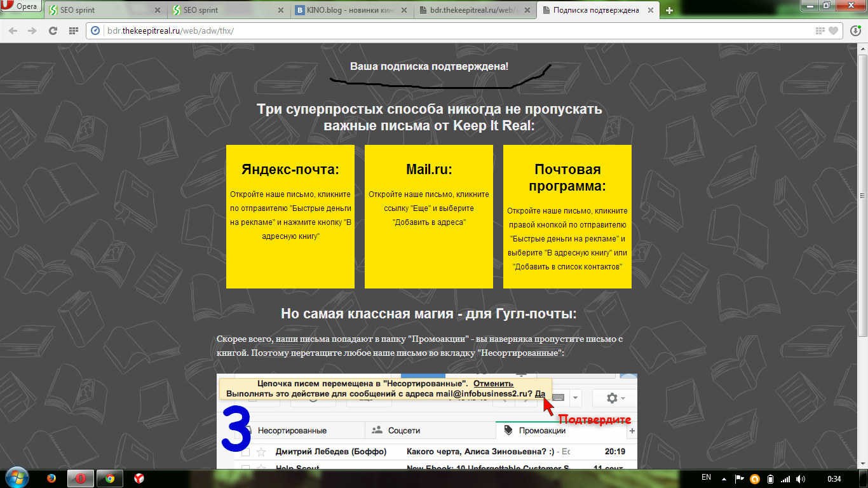Image resolution: width=868 pixels, height=488 pixels.
Task: Add page to bookmarks with heart icon
Action: point(834,30)
